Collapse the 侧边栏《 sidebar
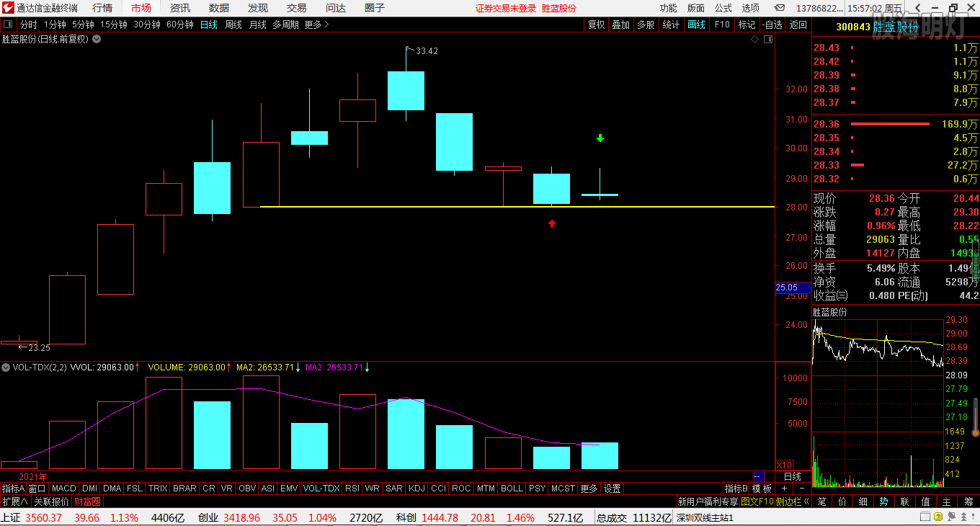The height and width of the screenshot is (526, 980). [x=793, y=502]
